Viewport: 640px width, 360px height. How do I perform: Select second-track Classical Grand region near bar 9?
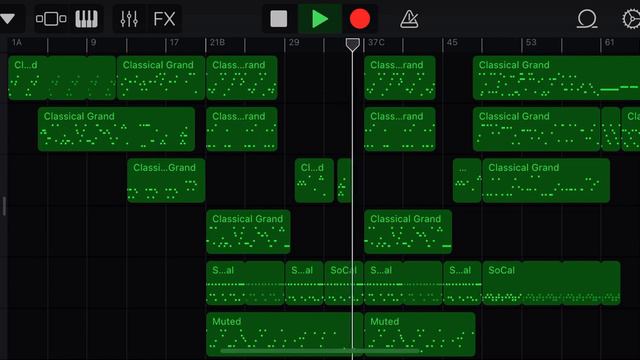116,129
